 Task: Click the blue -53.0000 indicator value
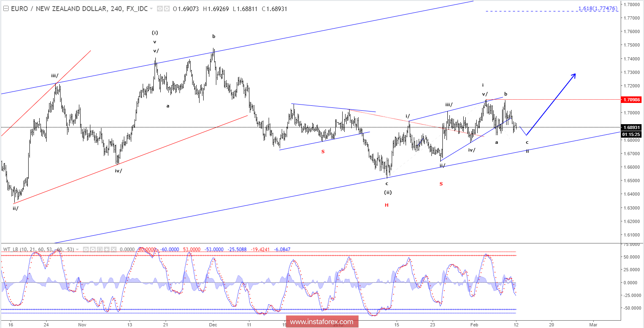tap(214, 249)
